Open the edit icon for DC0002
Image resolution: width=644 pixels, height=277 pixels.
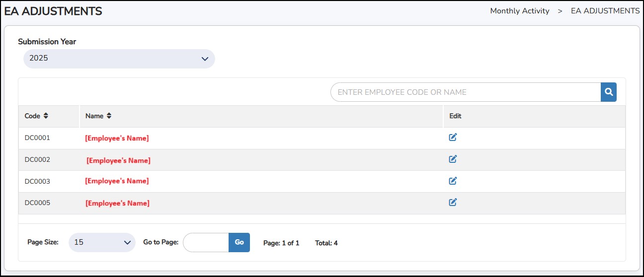453,159
